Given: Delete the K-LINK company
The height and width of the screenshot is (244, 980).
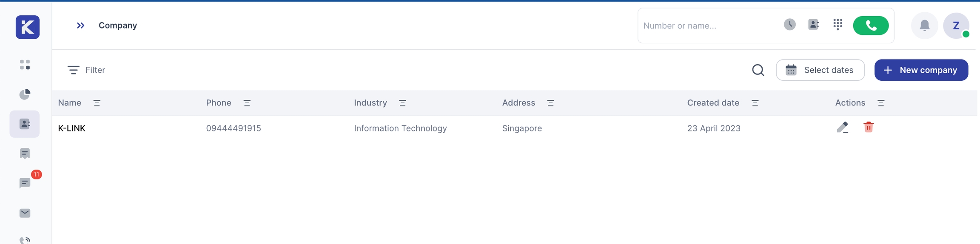Looking at the screenshot, I should click(868, 127).
